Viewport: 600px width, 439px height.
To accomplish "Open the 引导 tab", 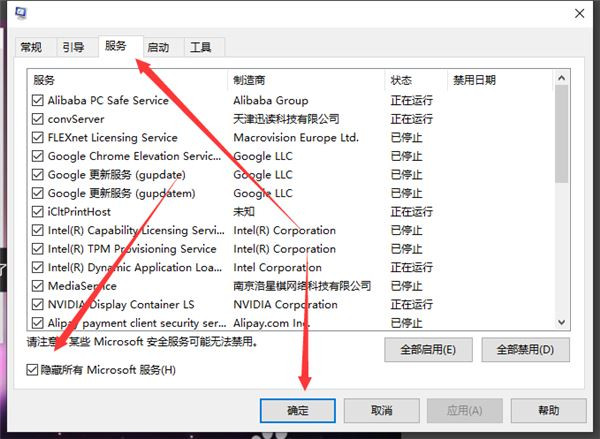I will [x=73, y=47].
